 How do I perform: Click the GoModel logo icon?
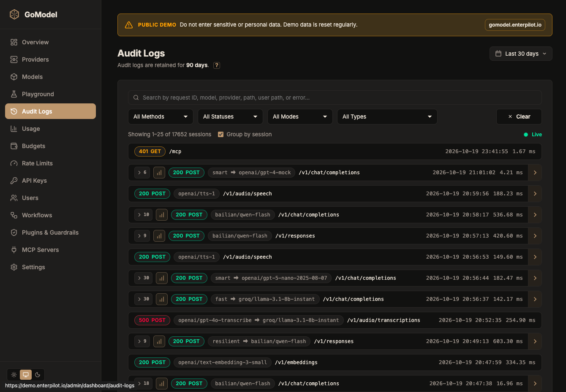[14, 14]
